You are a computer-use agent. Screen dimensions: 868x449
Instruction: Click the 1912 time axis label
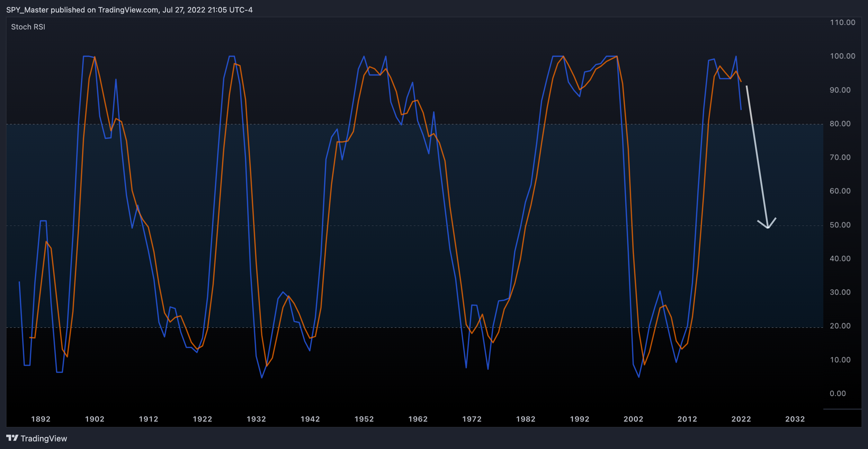[149, 419]
